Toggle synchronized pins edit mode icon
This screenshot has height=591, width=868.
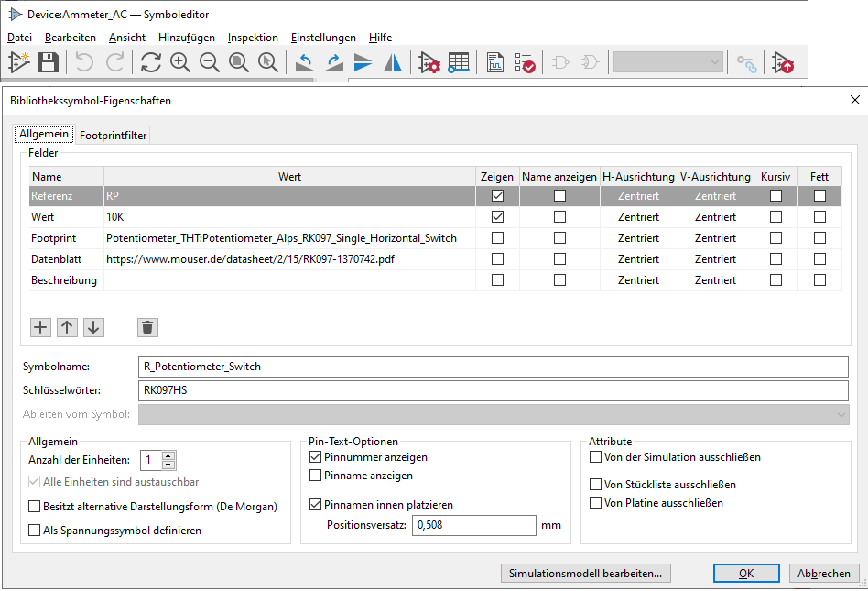tap(747, 62)
